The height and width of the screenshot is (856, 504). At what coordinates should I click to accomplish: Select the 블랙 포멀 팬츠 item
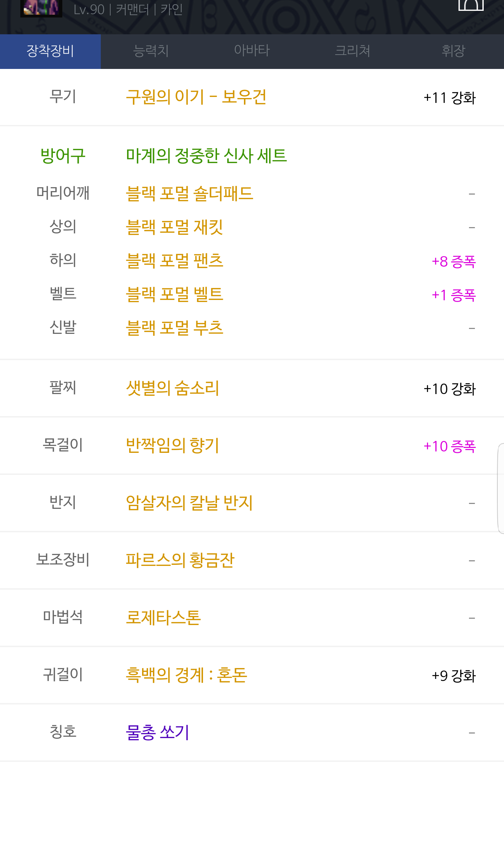(175, 261)
